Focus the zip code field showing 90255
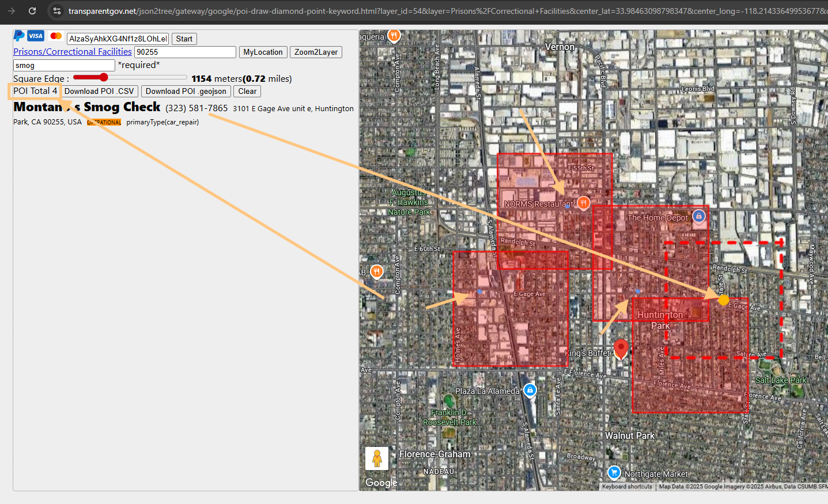 tap(185, 52)
